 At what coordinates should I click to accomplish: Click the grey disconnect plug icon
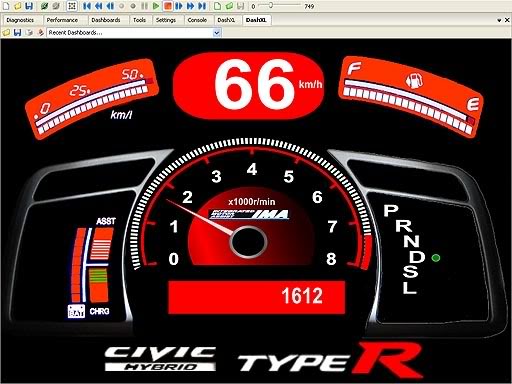pyautogui.click(x=56, y=6)
